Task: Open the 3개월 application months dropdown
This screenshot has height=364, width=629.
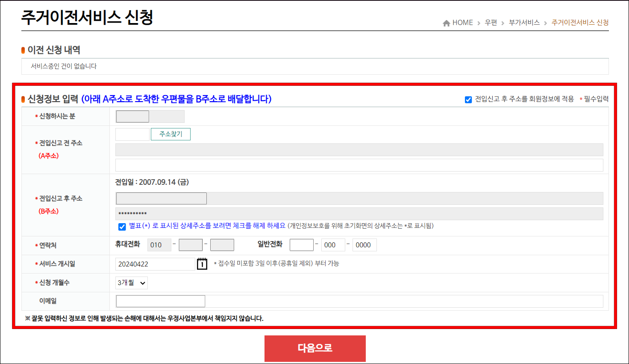Action: click(x=132, y=282)
